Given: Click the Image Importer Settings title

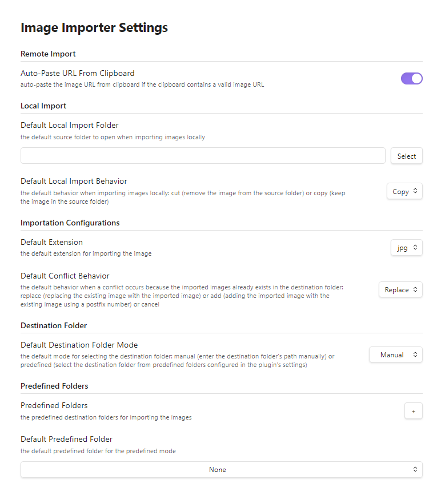Looking at the screenshot, I should tap(94, 27).
